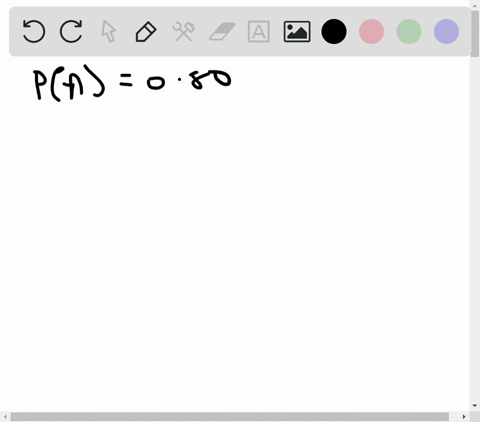Choose the pink pen color
Viewport: 480px width, 422px height.
click(x=371, y=31)
